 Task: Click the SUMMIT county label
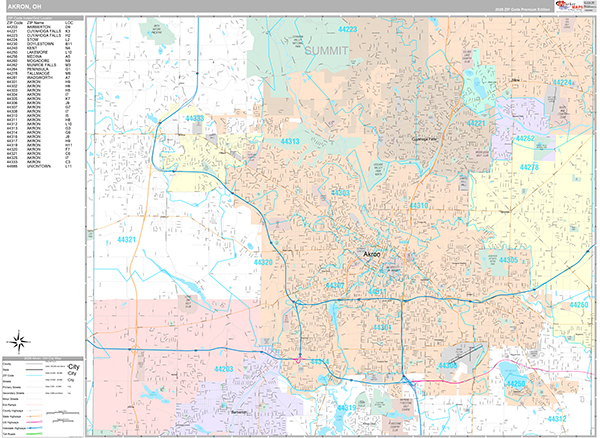pos(326,50)
